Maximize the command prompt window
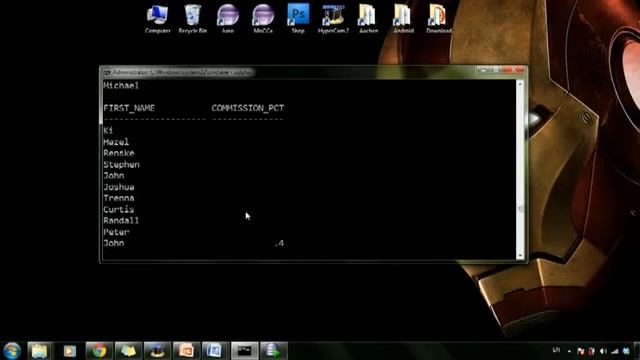Screen dimensions: 640x360 496,70
